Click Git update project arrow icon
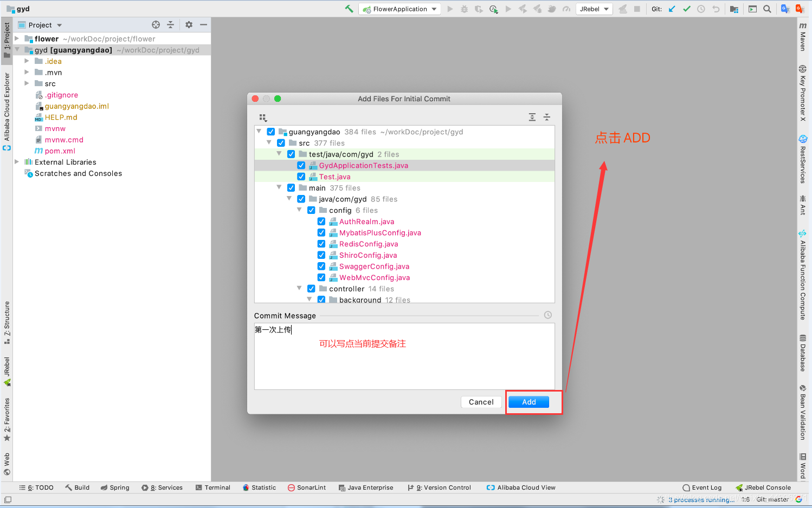This screenshot has height=508, width=812. click(x=672, y=9)
